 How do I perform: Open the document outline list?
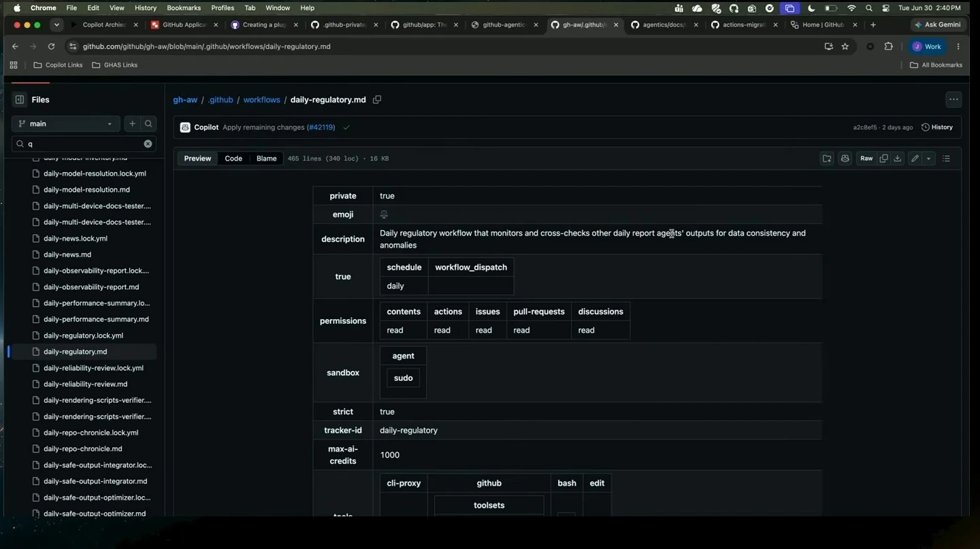click(946, 159)
